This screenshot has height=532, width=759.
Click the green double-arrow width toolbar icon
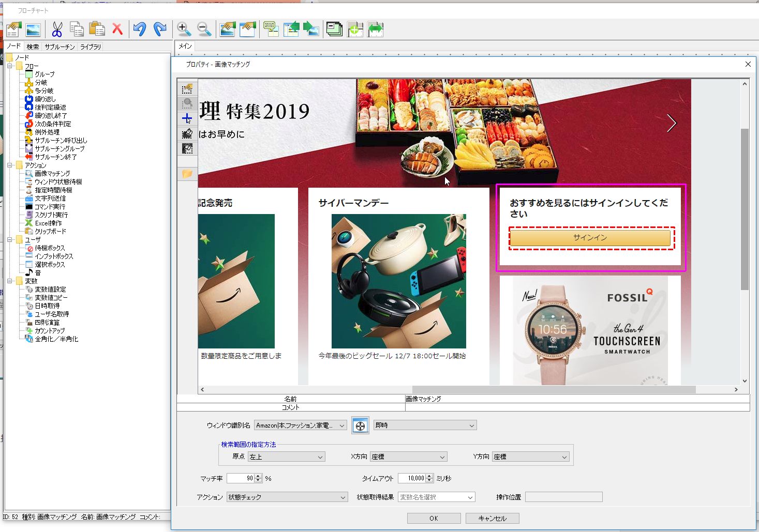pos(376,29)
